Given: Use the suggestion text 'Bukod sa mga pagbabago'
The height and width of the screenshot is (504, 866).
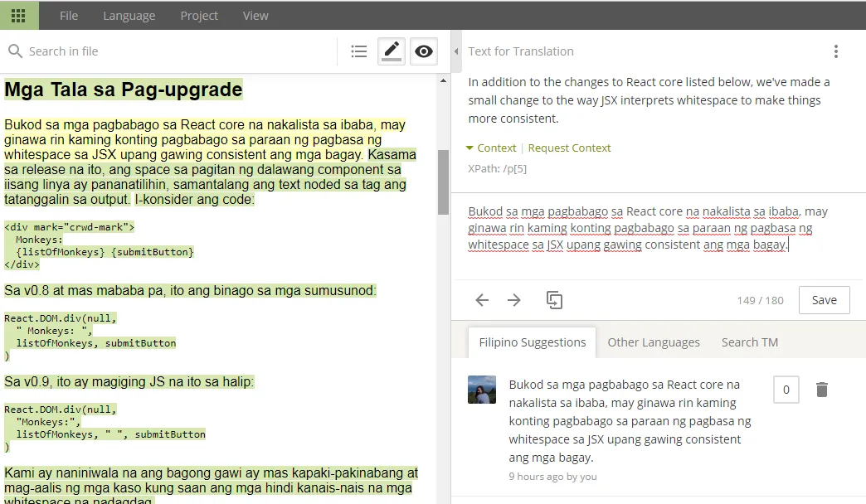Looking at the screenshot, I should tap(630, 421).
